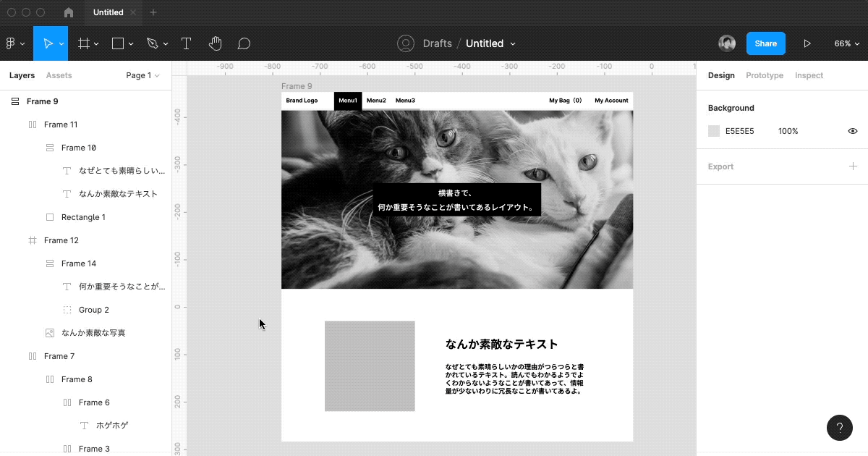This screenshot has height=456, width=868.
Task: Toggle visibility of the Background fill
Action: pos(852,131)
